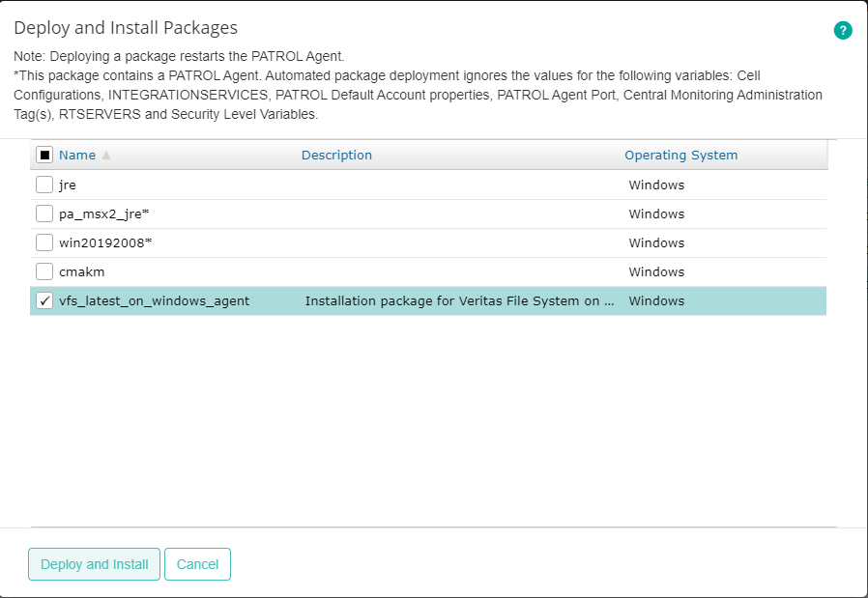Sort by the Operating System column

point(680,154)
